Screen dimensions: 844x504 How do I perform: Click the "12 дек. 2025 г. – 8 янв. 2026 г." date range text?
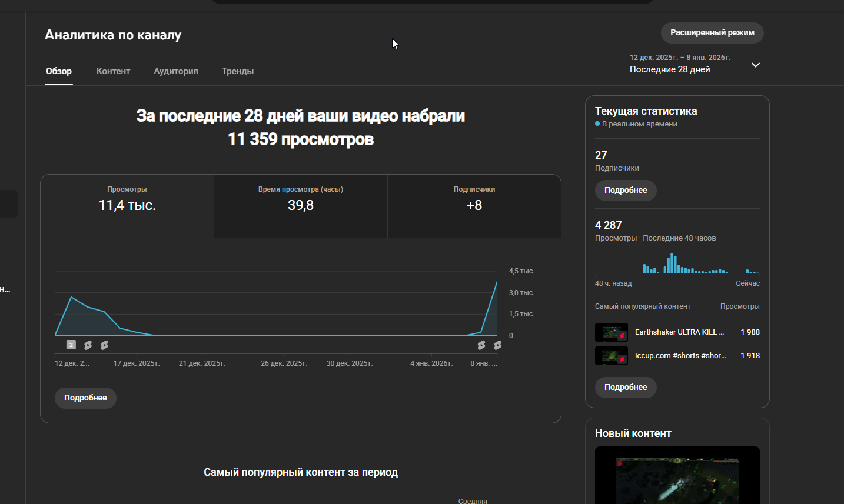click(x=680, y=58)
